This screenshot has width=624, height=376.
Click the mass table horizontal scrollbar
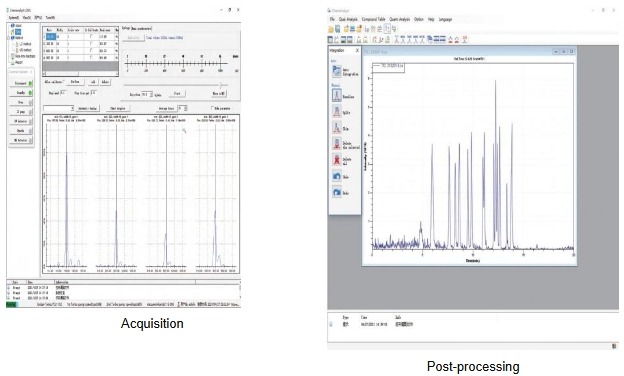(80, 74)
